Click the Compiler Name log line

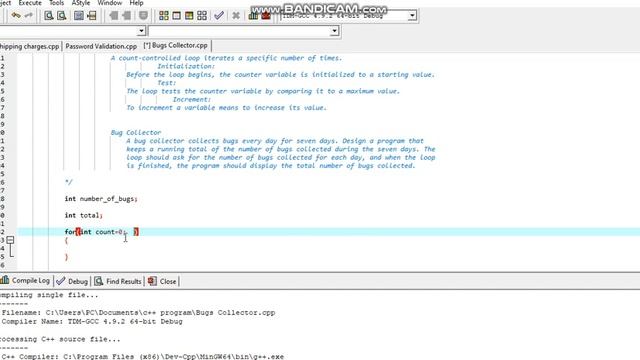pos(92,322)
